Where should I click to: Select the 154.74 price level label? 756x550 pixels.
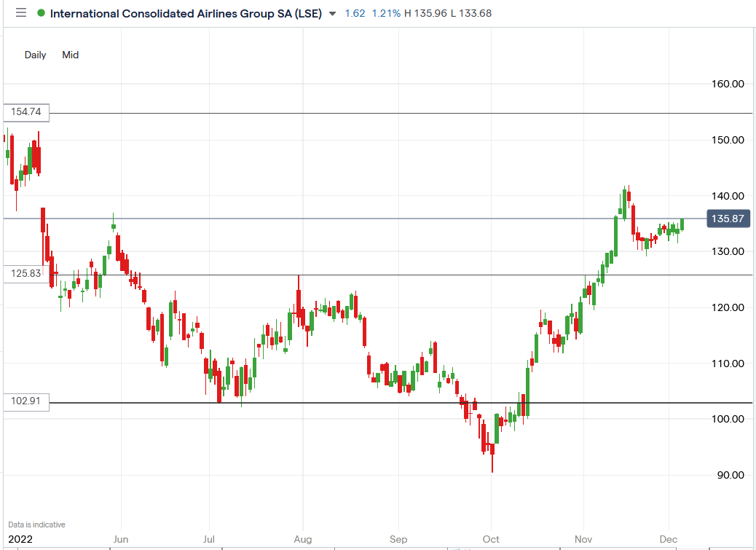(26, 112)
